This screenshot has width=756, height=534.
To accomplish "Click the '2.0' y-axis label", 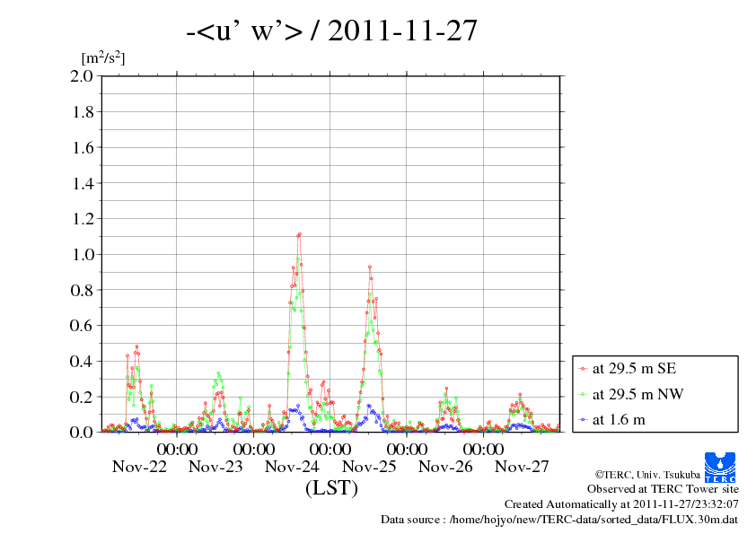I will pyautogui.click(x=82, y=75).
